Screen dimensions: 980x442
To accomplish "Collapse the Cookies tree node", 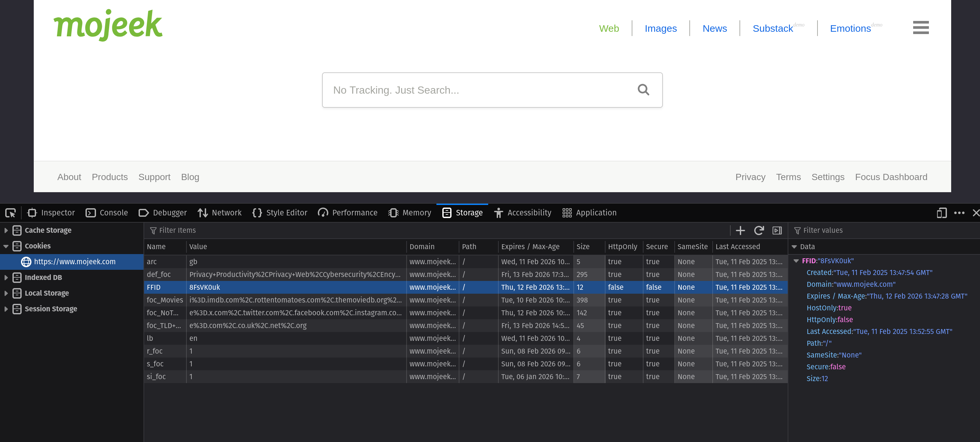I will tap(6, 246).
